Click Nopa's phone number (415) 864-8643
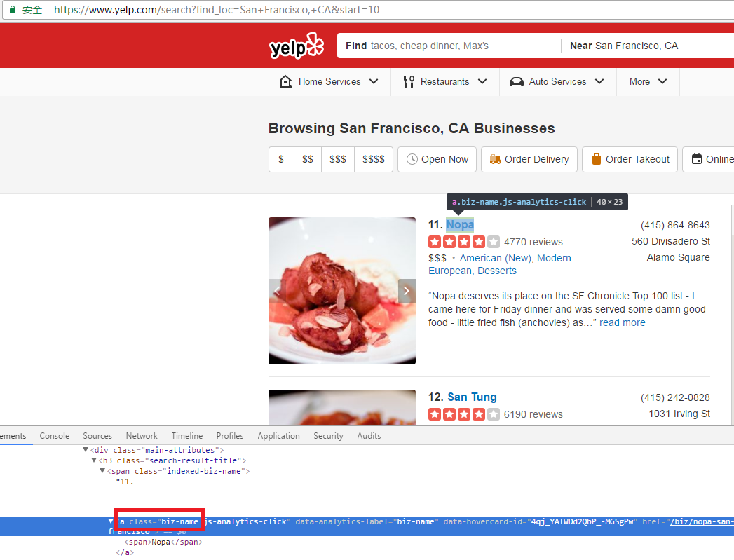734x560 pixels. click(675, 225)
